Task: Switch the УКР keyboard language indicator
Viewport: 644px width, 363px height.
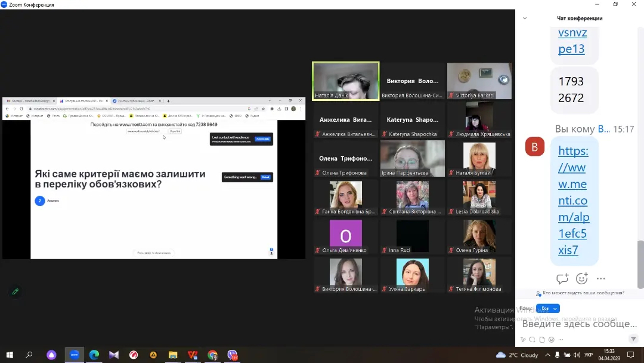Action: coord(588,355)
